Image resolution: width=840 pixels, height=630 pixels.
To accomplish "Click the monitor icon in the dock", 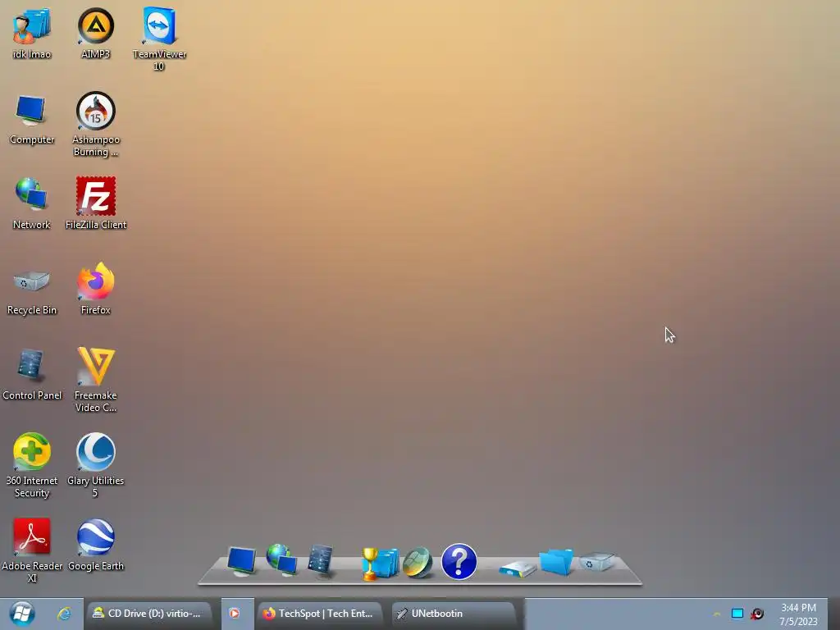I will pos(242,561).
